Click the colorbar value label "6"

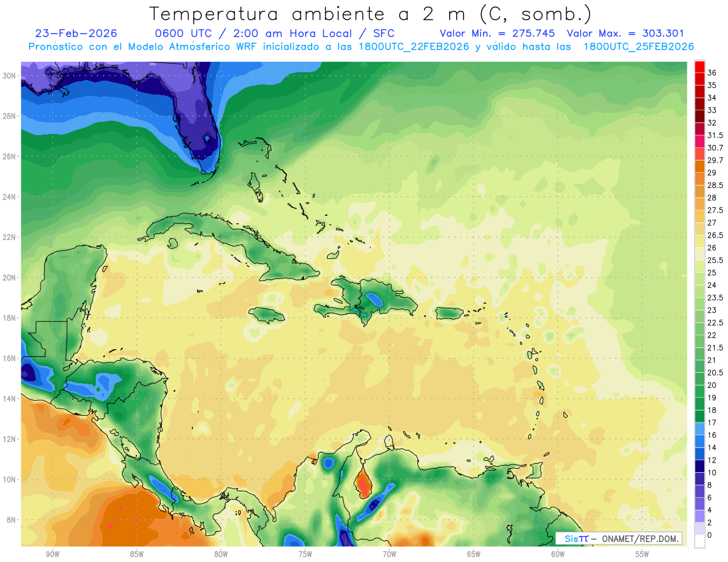coord(710,497)
